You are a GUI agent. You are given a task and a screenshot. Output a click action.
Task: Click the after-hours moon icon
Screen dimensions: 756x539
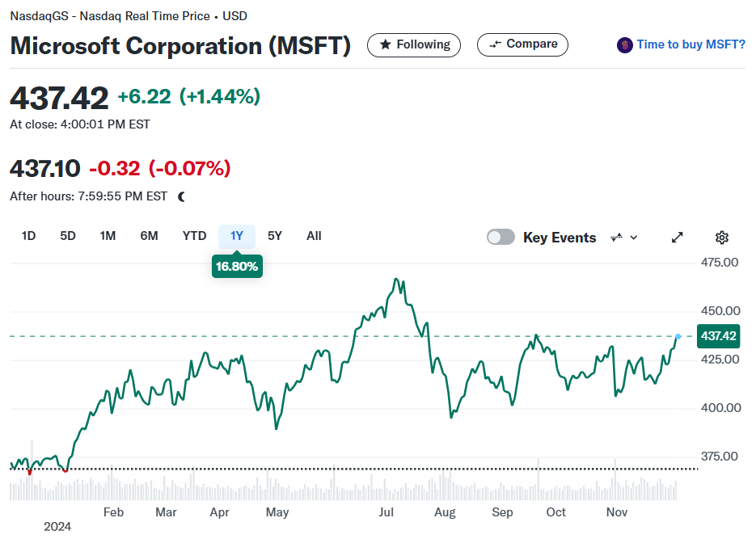[x=182, y=196]
